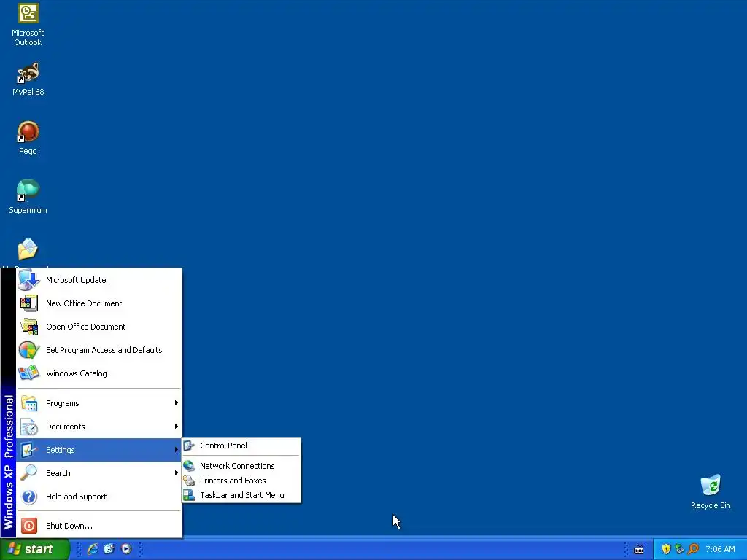747x560 pixels.
Task: Click the Taskbar and Start Menu icon
Action: (x=189, y=495)
